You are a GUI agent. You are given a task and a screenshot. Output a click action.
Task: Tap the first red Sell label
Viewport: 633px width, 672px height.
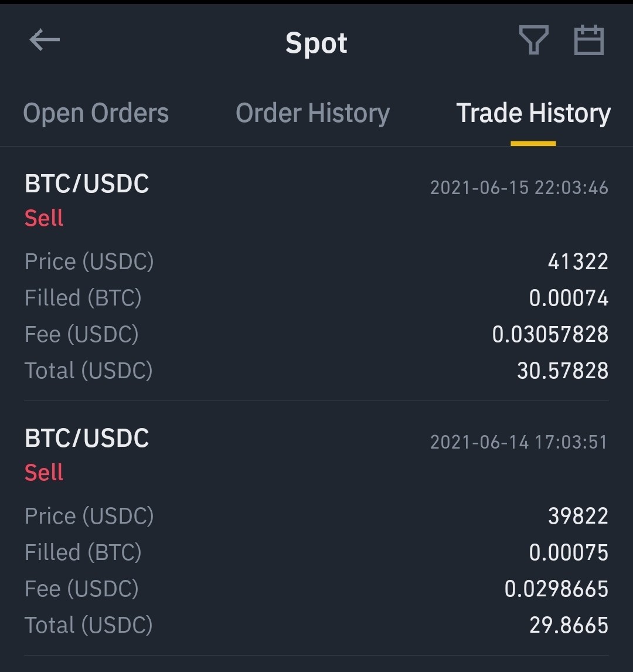tap(44, 218)
